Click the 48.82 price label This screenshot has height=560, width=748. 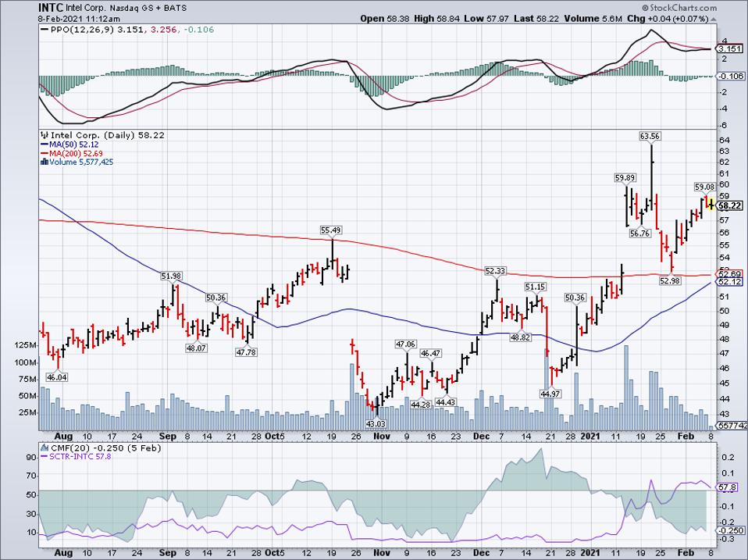pos(520,337)
